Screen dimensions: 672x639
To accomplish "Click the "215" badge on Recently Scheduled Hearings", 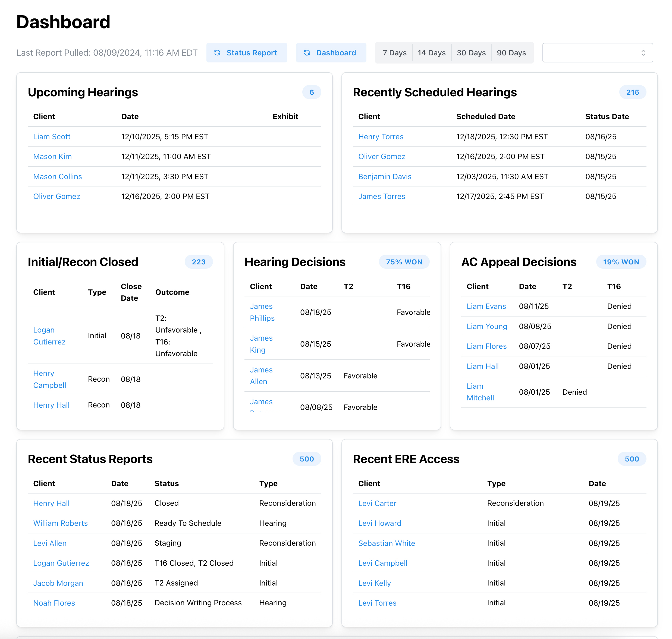I will click(x=632, y=92).
